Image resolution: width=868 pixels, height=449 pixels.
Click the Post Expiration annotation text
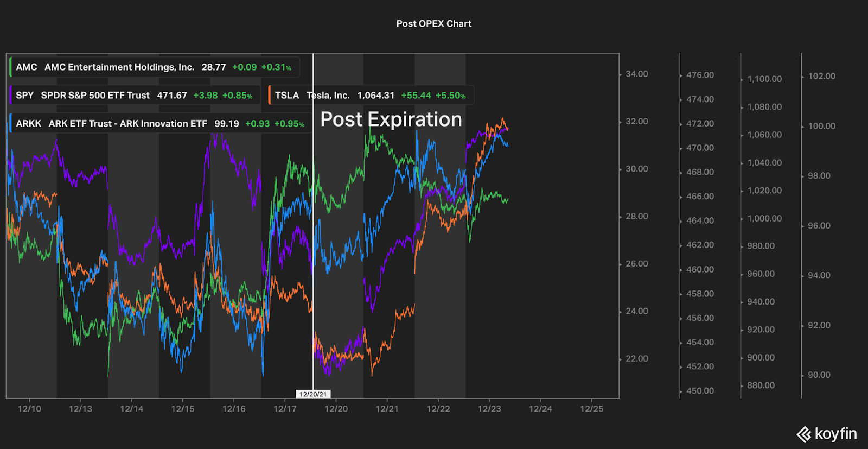[391, 119]
